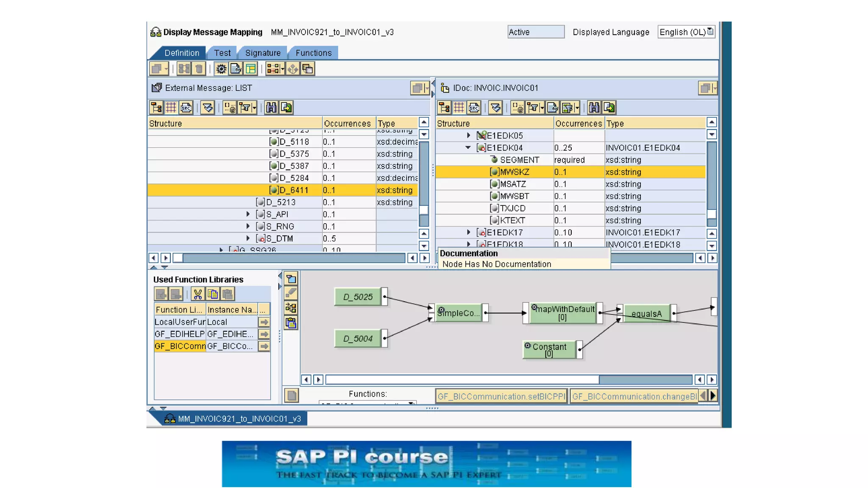
Task: Select the MSATZ field row
Action: [513, 184]
